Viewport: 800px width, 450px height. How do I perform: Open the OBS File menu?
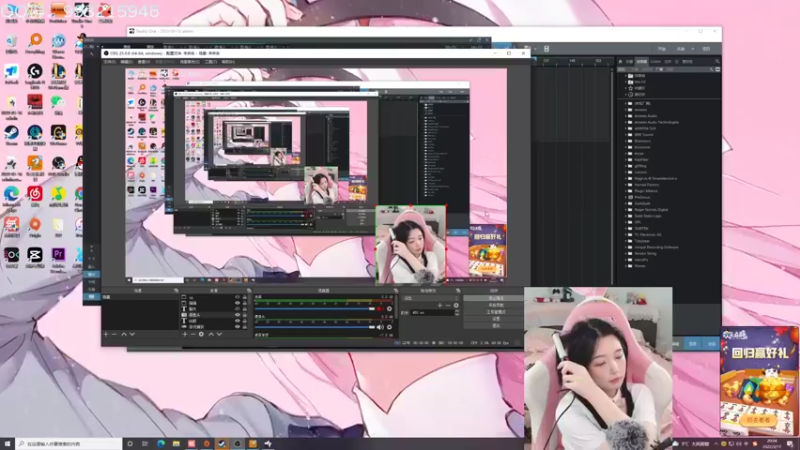[110, 62]
